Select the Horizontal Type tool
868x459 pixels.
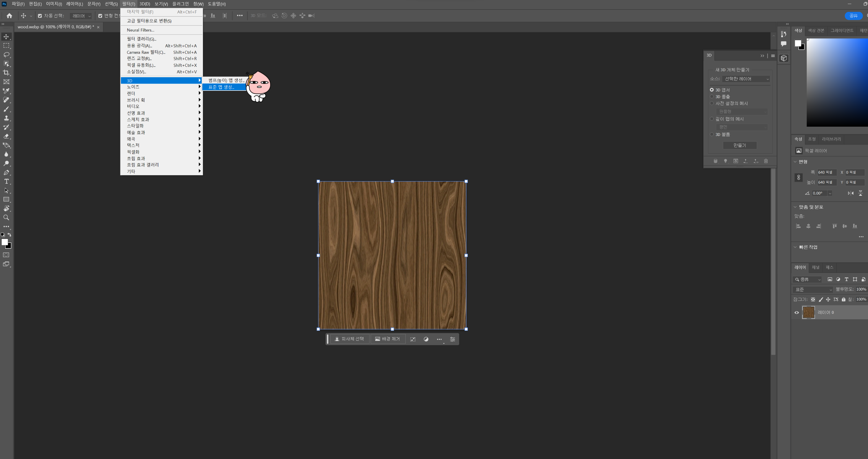[6, 182]
